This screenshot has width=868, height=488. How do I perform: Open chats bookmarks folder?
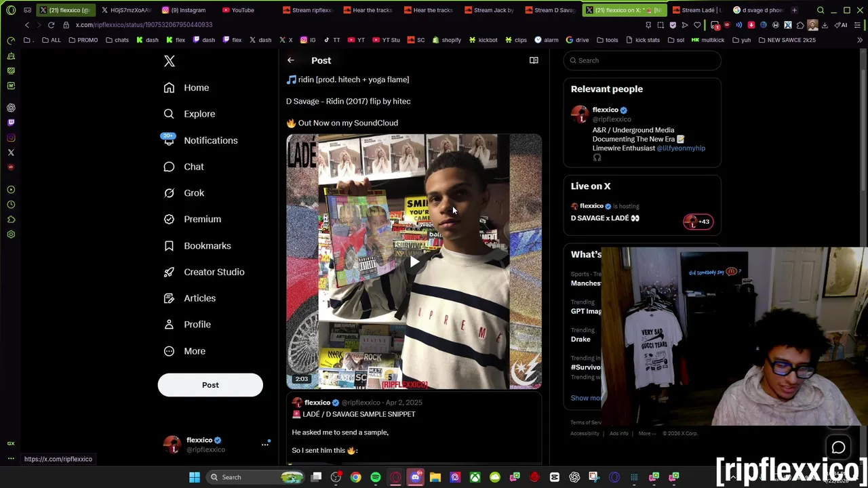tap(117, 40)
